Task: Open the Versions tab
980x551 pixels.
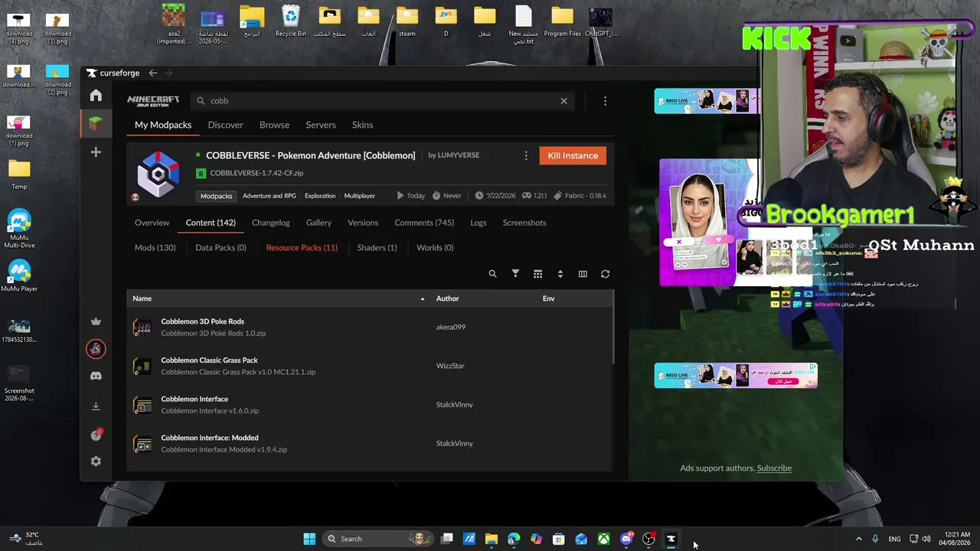Action: point(363,223)
